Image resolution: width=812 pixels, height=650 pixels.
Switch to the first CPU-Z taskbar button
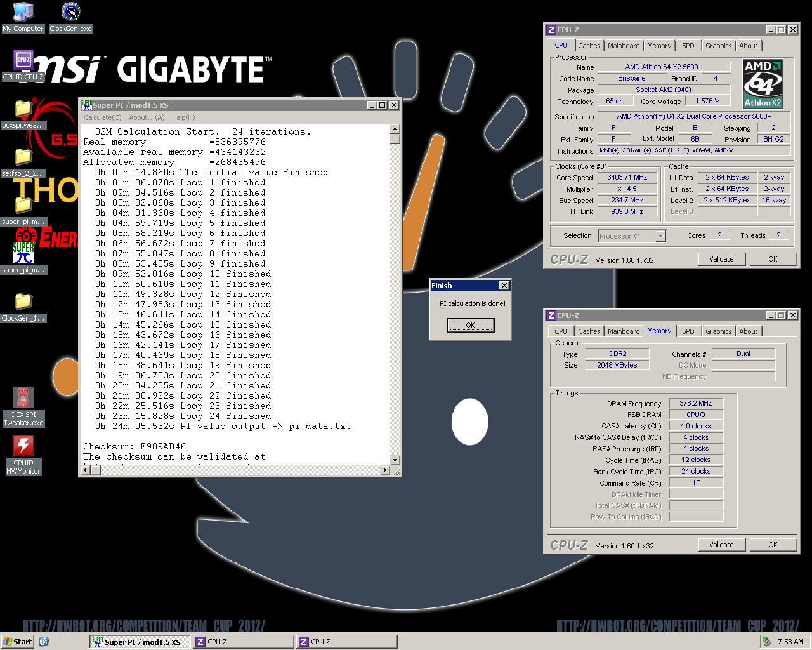pos(243,642)
